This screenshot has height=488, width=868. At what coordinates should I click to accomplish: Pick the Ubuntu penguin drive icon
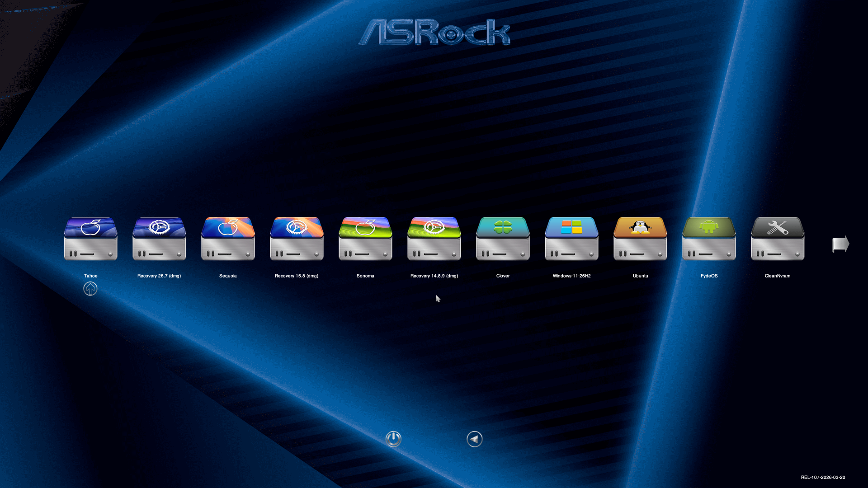point(640,239)
